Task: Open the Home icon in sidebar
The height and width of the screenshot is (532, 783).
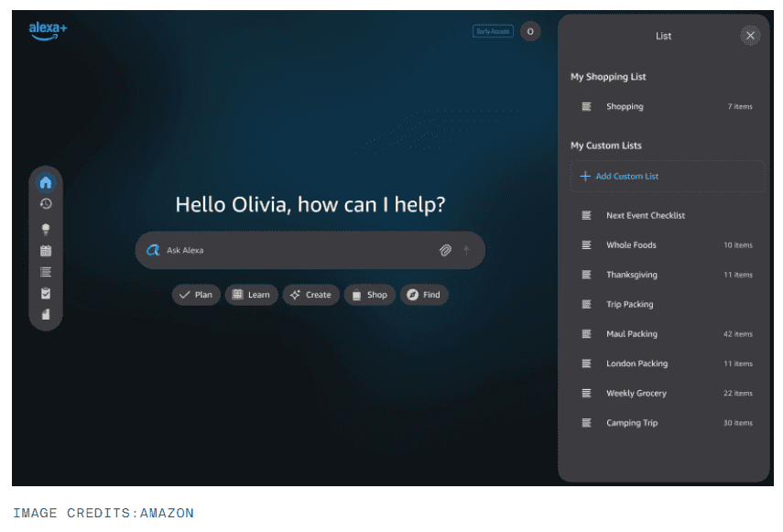Action: click(46, 182)
